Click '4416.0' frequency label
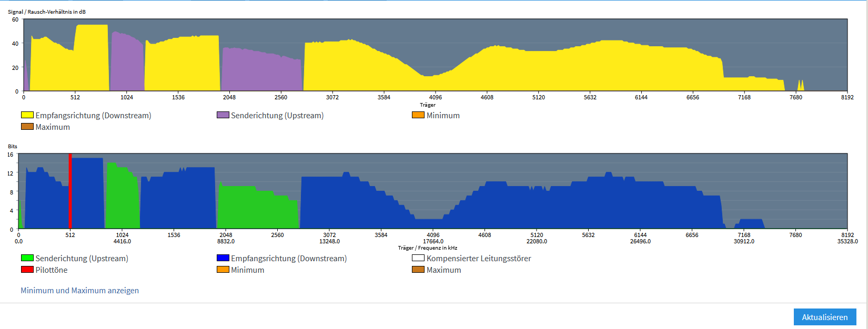The height and width of the screenshot is (329, 868). (x=122, y=242)
